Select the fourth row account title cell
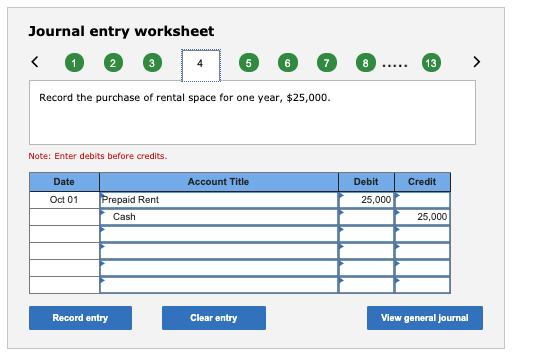Viewport: 548px width, 361px height. [219, 251]
